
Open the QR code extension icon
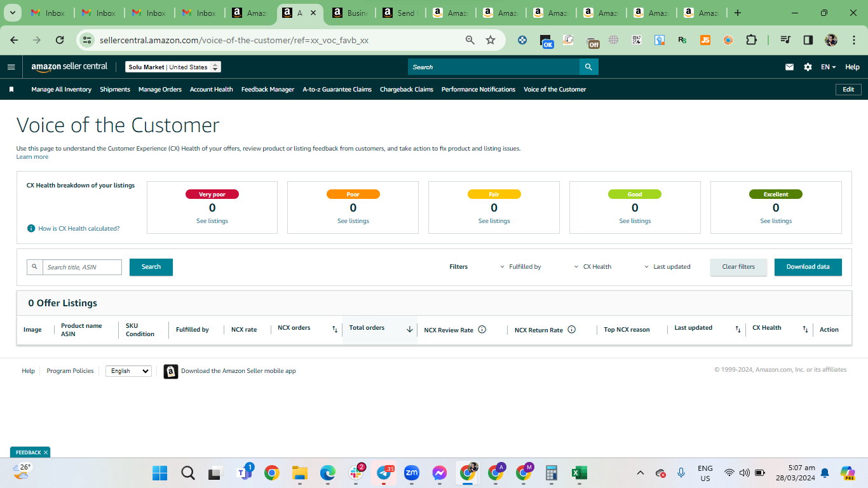(637, 40)
